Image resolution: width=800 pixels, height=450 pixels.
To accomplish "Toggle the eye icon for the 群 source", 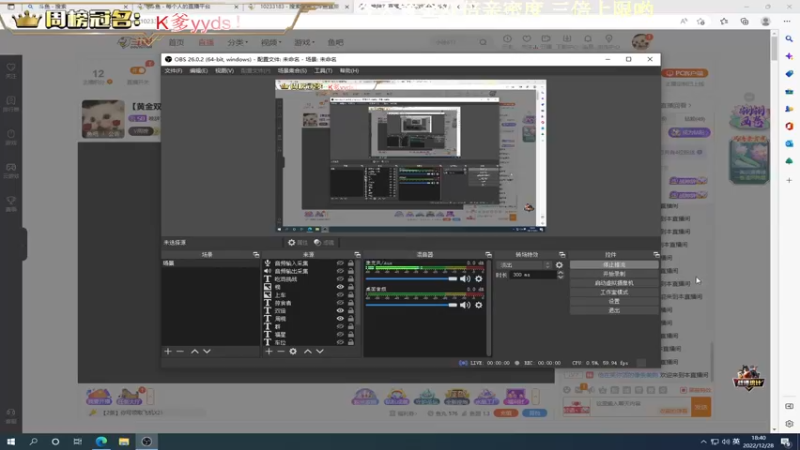I will [340, 327].
